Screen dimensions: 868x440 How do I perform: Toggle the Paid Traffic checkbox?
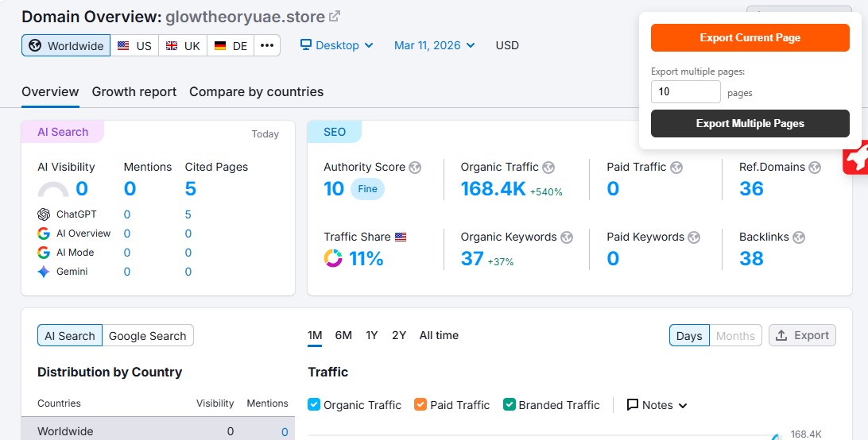[420, 404]
